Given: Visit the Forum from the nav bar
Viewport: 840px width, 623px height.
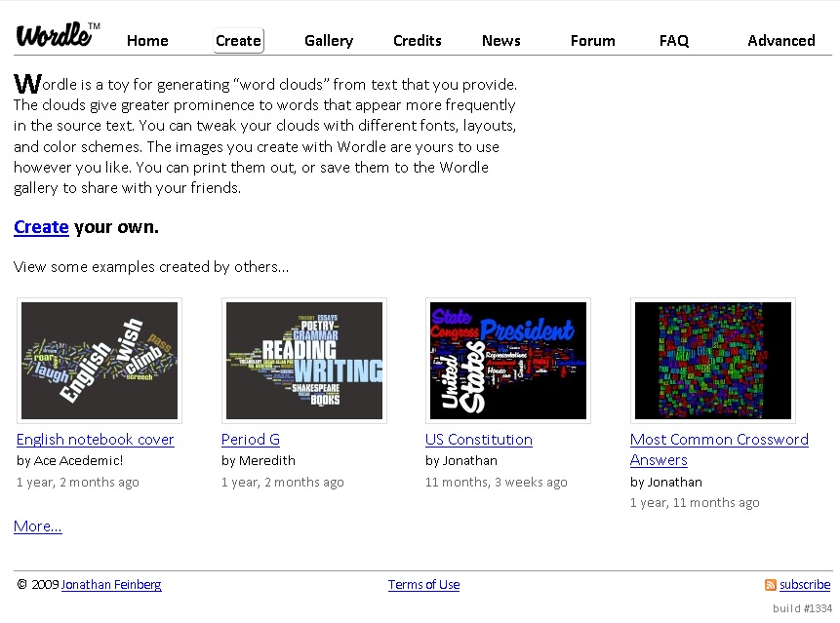Looking at the screenshot, I should 592,41.
